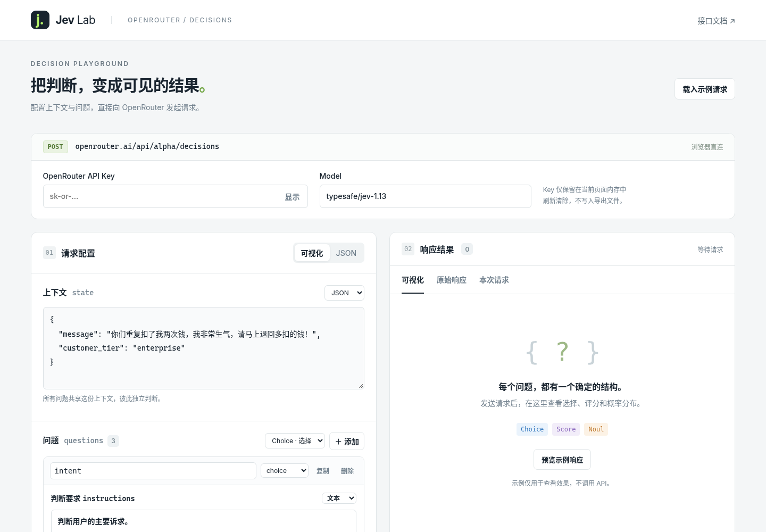Screen dimensions: 766x532
Task: Select the 本次请求 tab
Action: point(494,280)
